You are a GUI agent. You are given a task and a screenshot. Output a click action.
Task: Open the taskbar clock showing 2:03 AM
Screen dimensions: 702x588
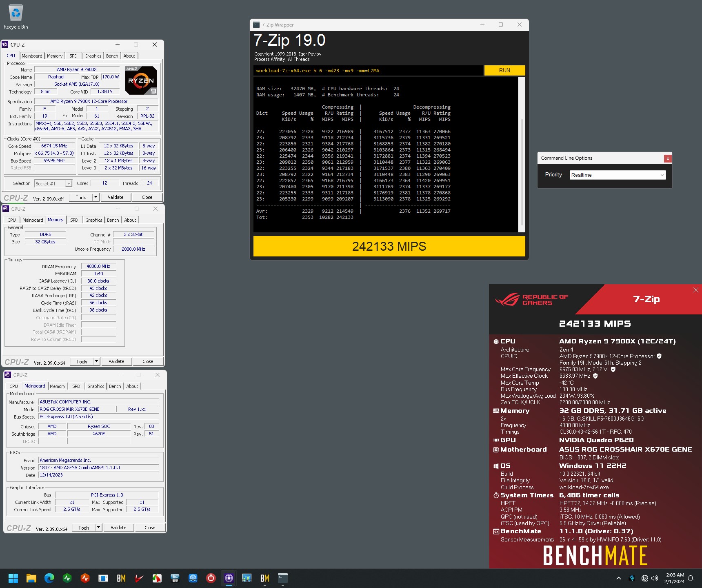(675, 578)
